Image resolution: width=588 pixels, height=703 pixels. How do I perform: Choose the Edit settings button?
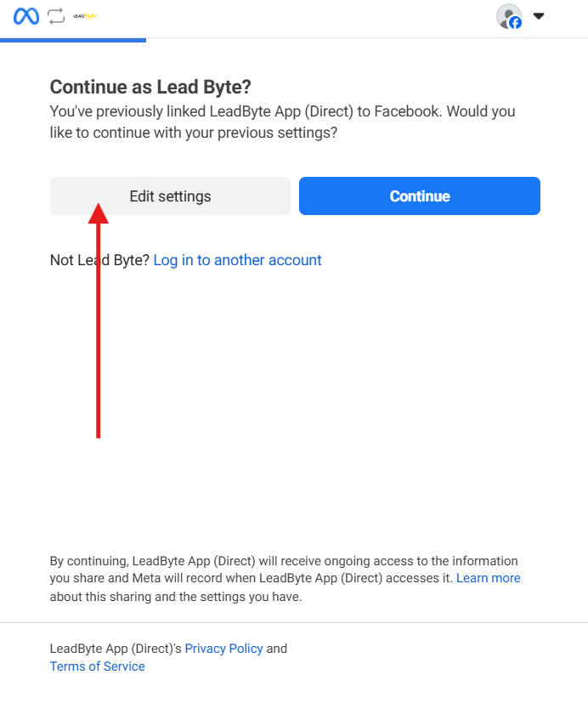(x=170, y=196)
